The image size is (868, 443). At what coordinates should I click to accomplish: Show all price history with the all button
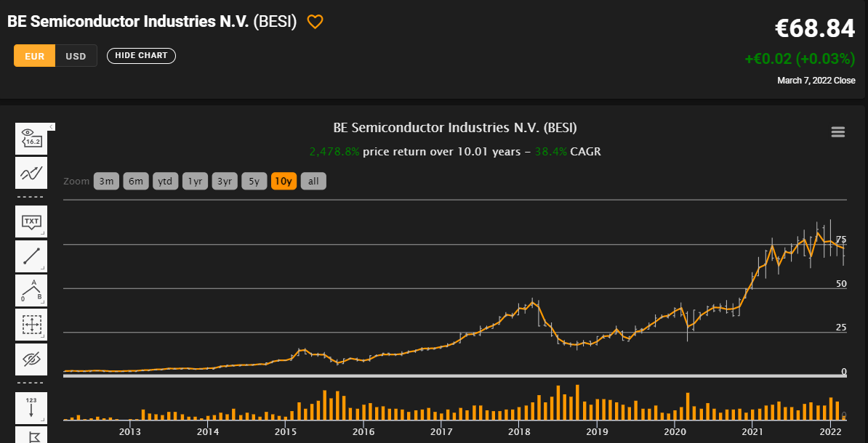click(313, 181)
